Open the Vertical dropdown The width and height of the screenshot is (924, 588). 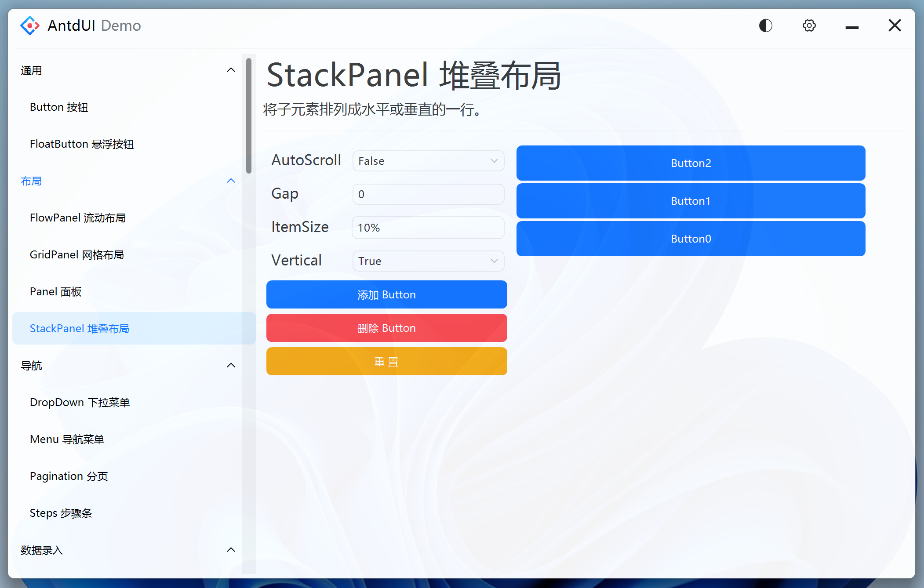428,261
